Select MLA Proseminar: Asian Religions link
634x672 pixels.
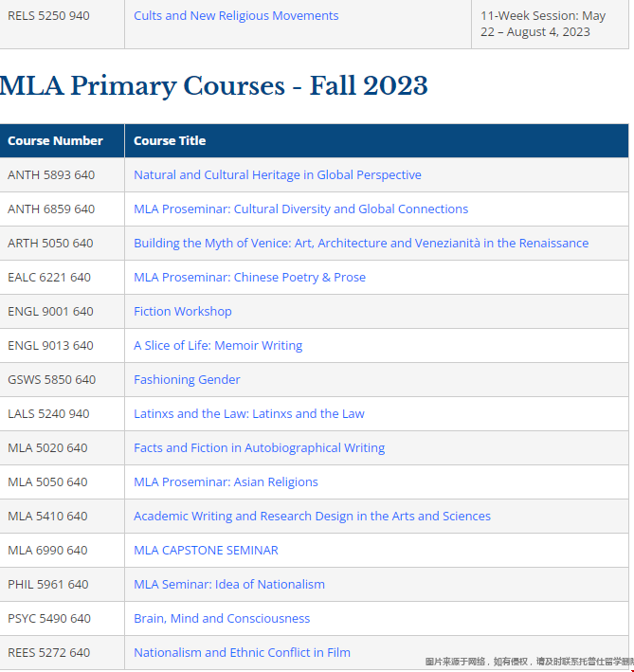226,482
